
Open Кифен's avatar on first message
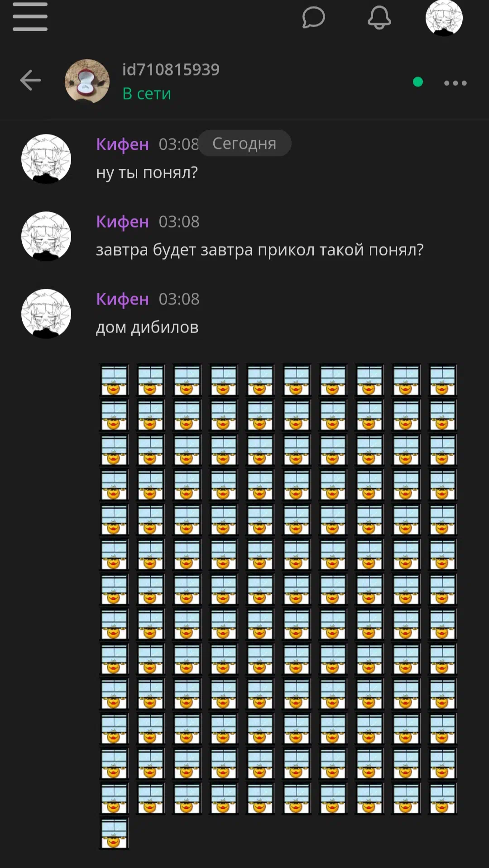point(46,159)
